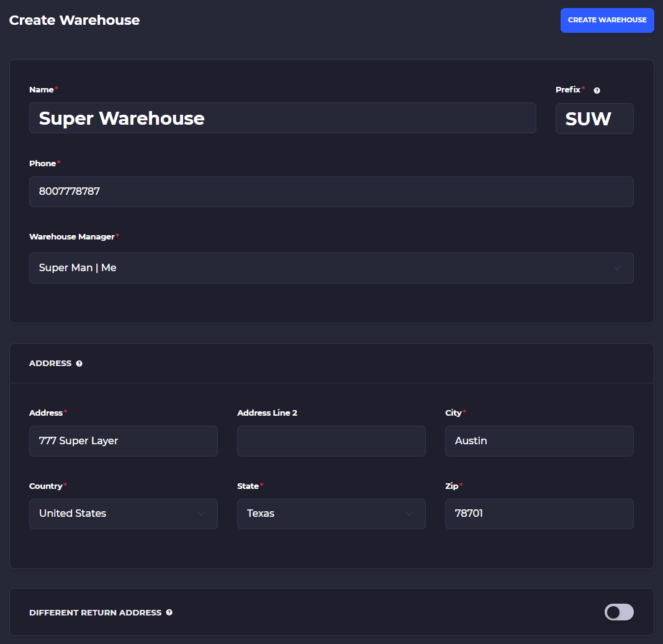Open the Warehouse Manager dropdown
Screen dimensions: 663x644
coord(331,268)
